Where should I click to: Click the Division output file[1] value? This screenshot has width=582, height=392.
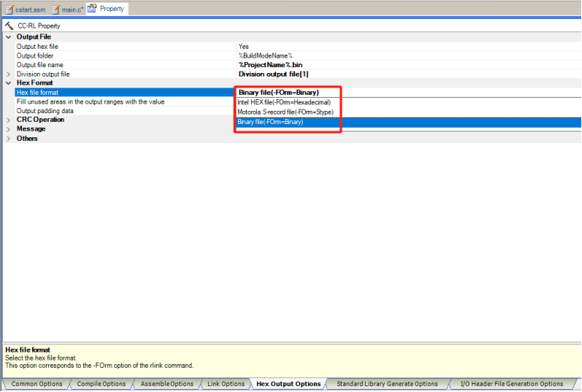[273, 74]
